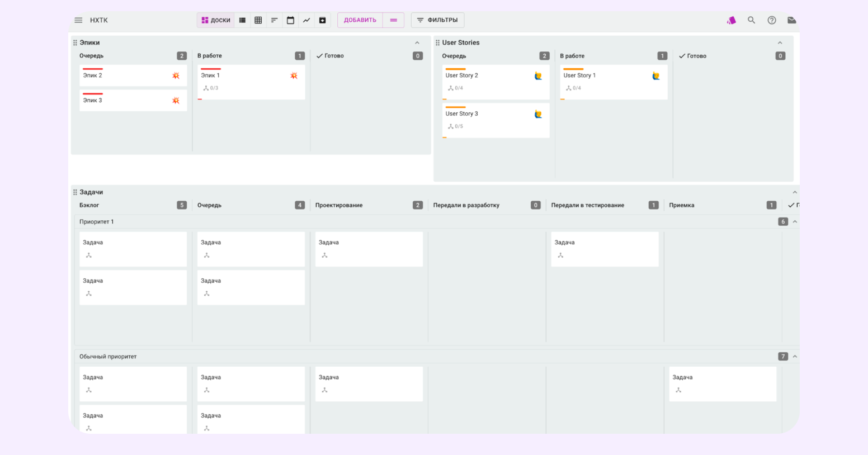
Task: Click the epic type icon on Эпик 1
Action: click(294, 75)
